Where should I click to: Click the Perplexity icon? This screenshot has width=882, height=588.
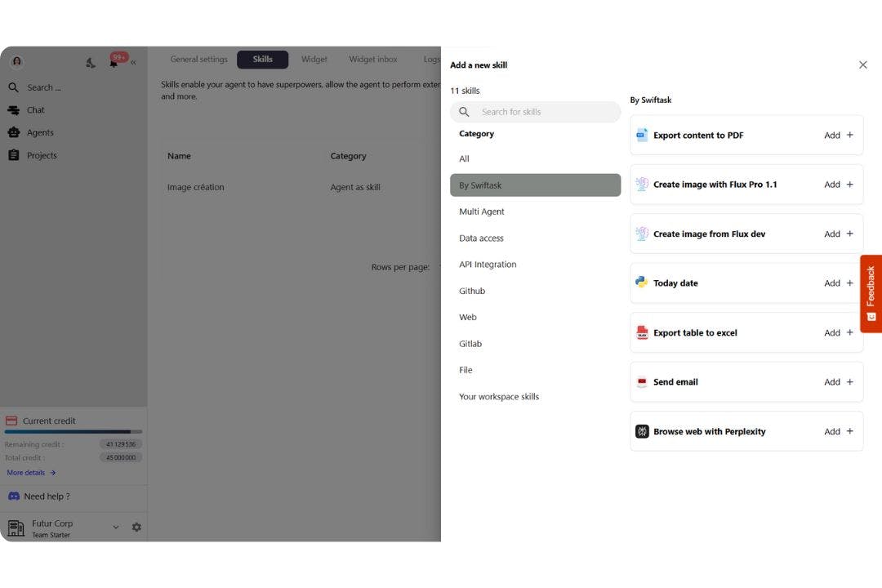[x=642, y=431]
